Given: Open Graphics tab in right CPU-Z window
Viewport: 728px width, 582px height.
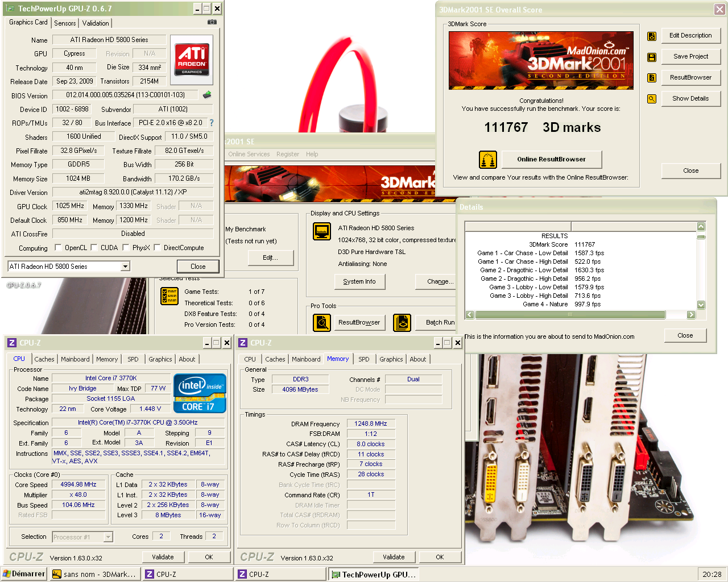Looking at the screenshot, I should click(391, 359).
